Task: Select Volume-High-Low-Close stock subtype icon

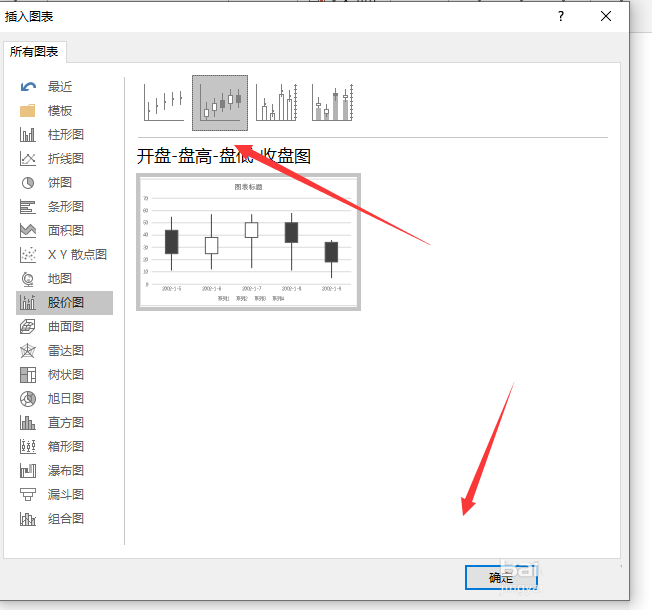Action: click(x=276, y=103)
